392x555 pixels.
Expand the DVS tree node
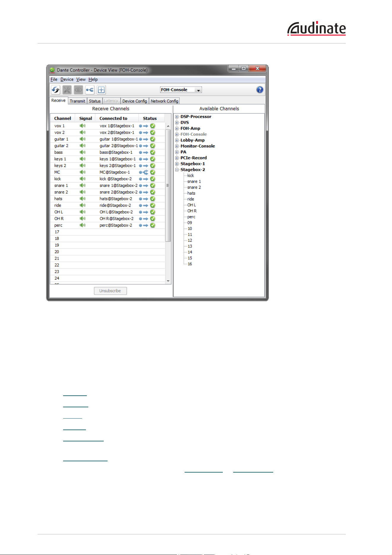tap(177, 123)
